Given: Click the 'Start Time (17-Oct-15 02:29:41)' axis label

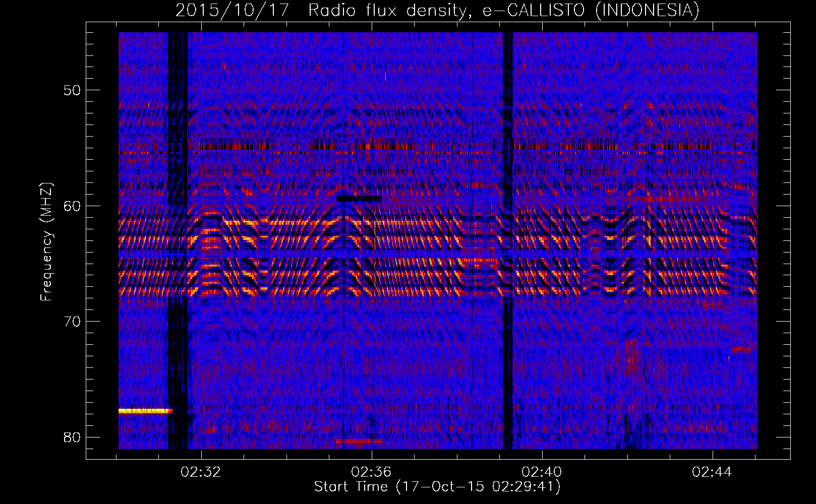Looking at the screenshot, I should click(437, 487).
